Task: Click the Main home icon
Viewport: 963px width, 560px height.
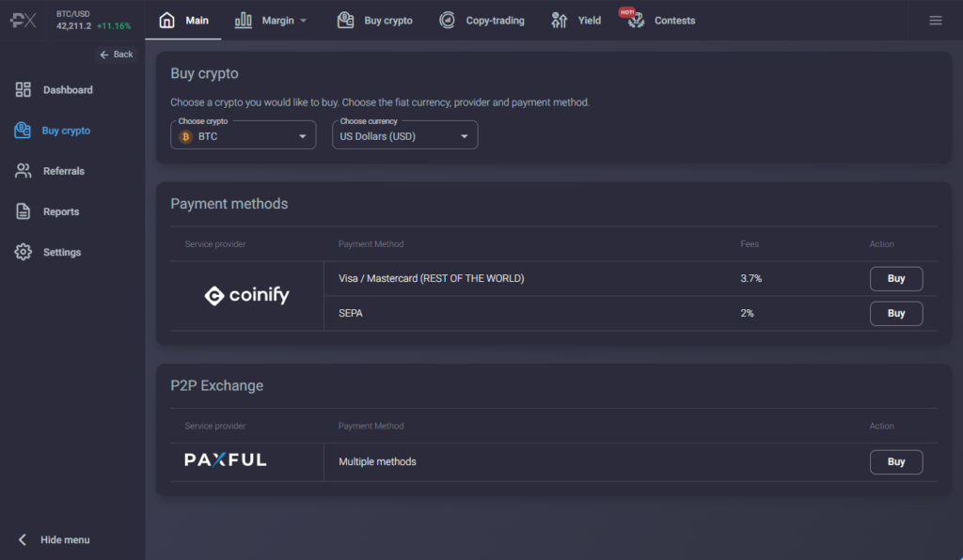Action: click(x=166, y=19)
